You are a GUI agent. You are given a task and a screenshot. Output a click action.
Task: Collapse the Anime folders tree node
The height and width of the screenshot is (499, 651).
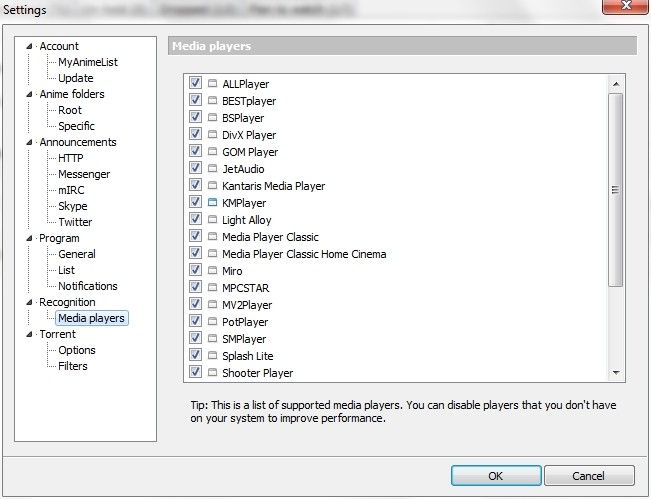29,94
